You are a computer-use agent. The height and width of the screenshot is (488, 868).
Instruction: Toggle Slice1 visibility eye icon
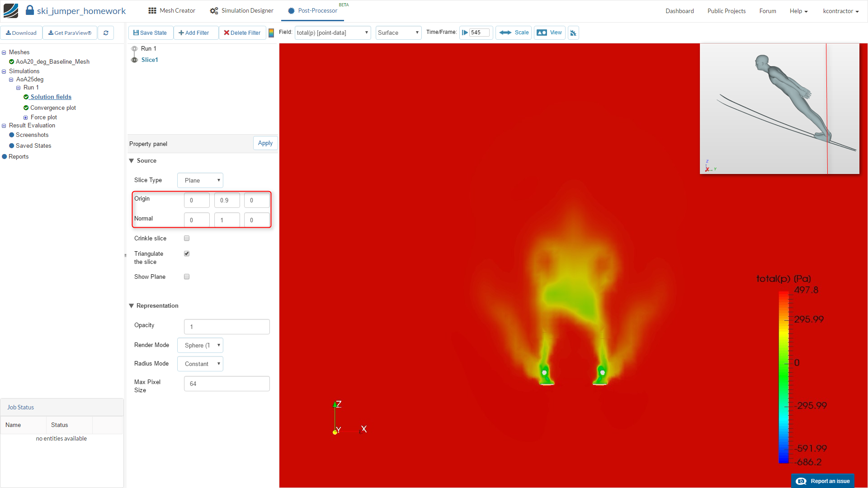pyautogui.click(x=134, y=60)
